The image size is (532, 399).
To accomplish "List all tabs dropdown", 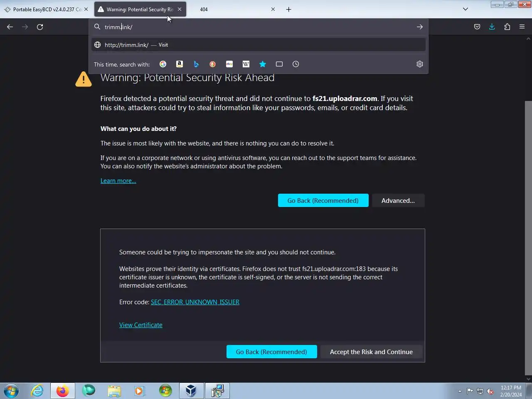I will coord(465,9).
